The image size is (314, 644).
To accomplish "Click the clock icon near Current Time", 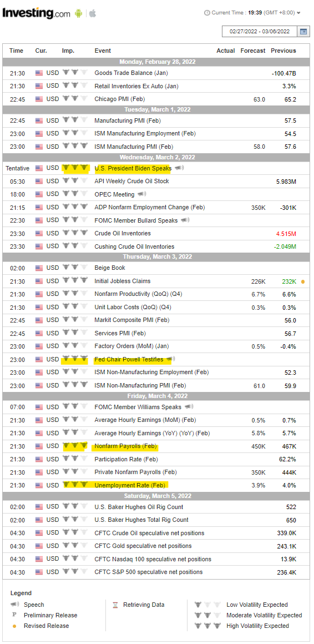I will (x=207, y=13).
